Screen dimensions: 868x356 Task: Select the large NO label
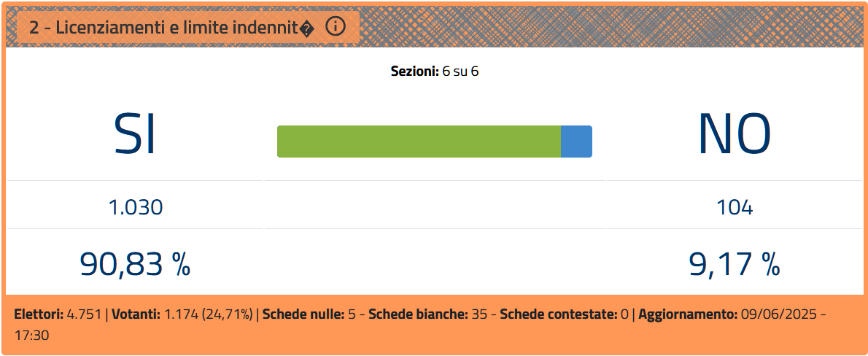pos(734,134)
